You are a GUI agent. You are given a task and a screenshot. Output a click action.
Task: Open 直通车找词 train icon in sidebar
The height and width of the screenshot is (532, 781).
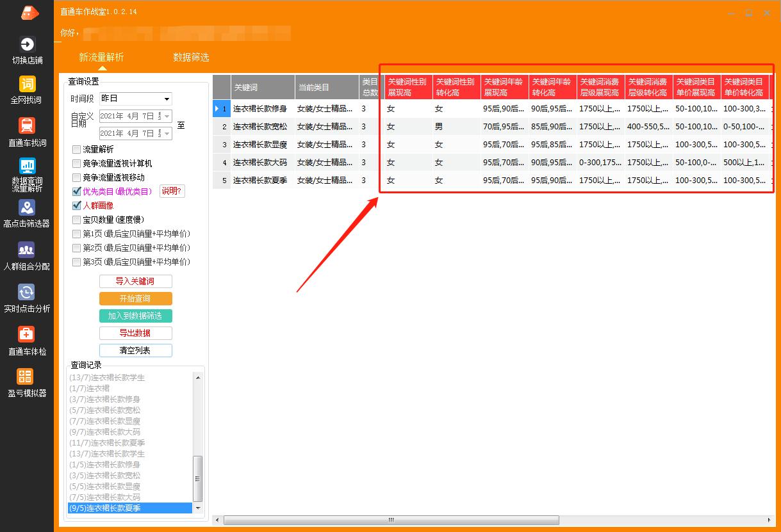27,125
